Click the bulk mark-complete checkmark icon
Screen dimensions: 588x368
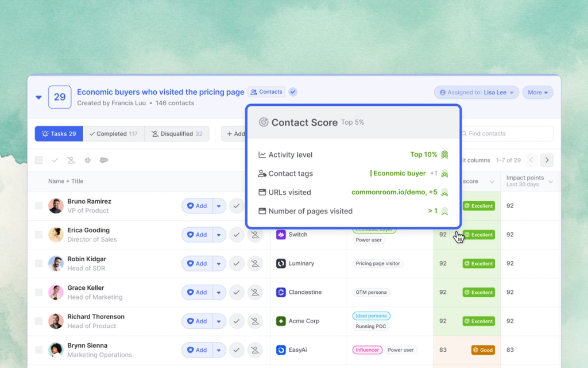coord(55,160)
